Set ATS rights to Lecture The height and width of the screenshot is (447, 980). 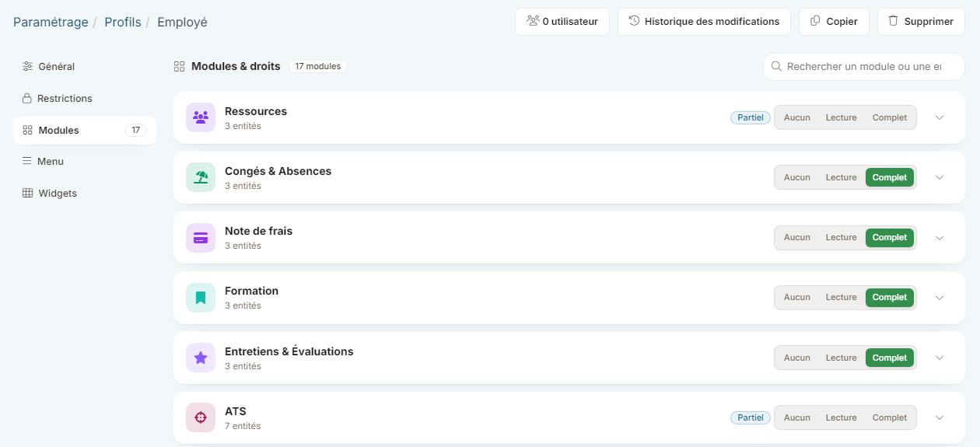(841, 417)
